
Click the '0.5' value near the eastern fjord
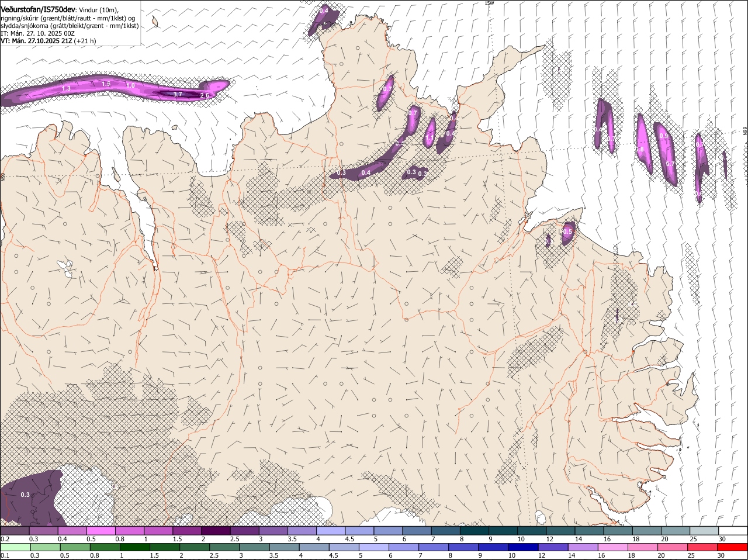click(x=567, y=232)
